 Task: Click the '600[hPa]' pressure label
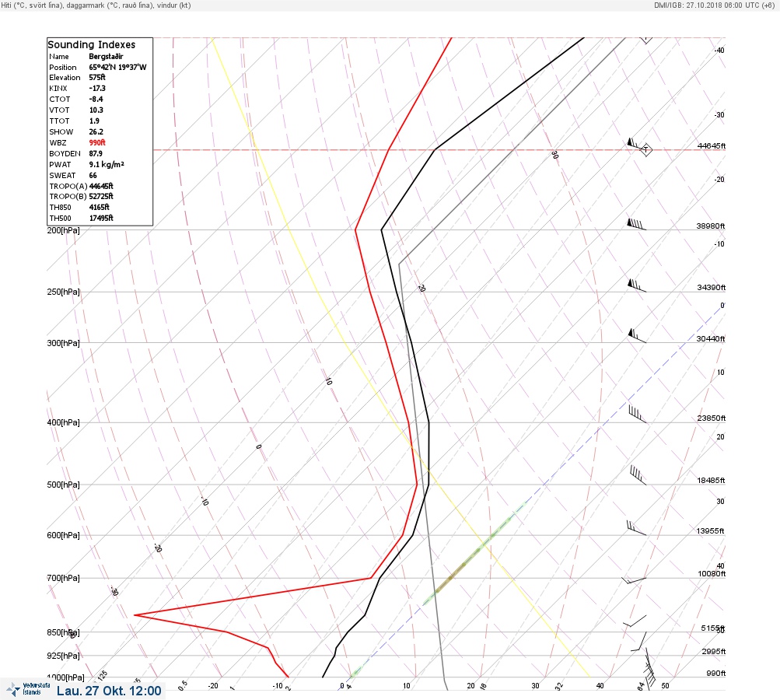(x=63, y=536)
